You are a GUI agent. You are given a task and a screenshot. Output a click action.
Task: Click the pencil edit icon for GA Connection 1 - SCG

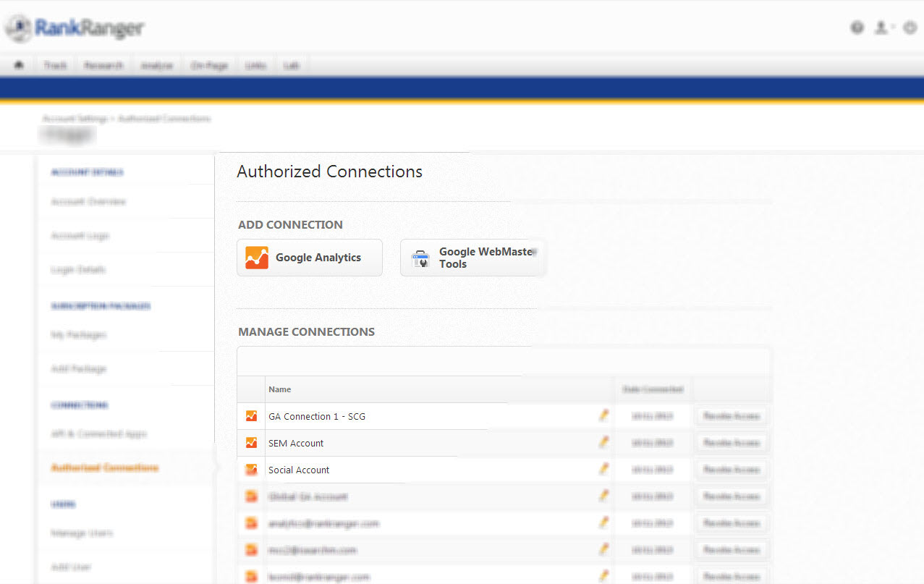pos(603,415)
